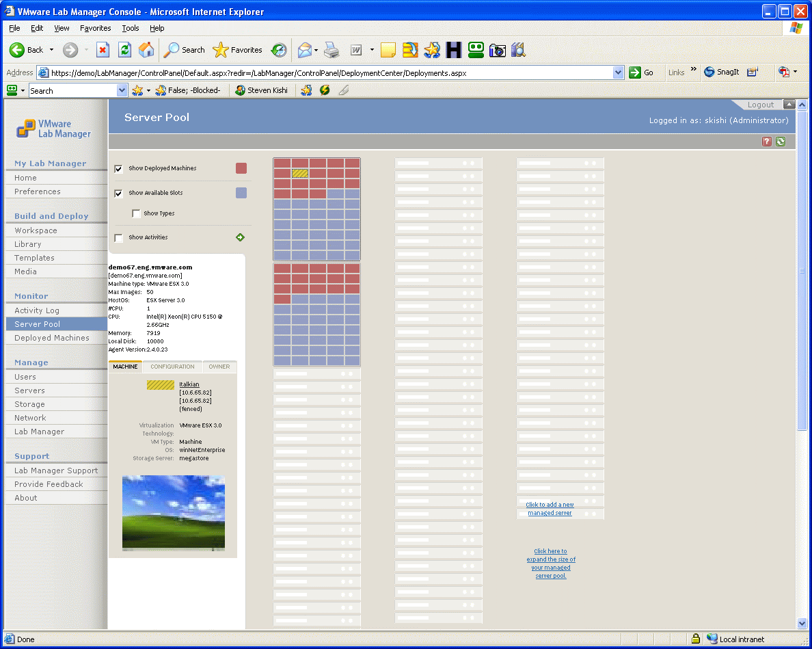Screen dimensions: 812x649
Task: Open the Help menu
Action: (157, 28)
